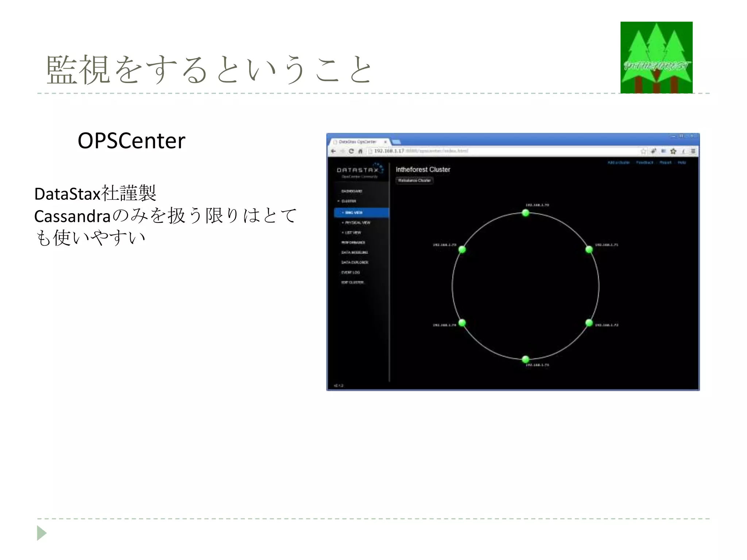Click the browser back arrow
The width and height of the screenshot is (747, 560).
(333, 151)
